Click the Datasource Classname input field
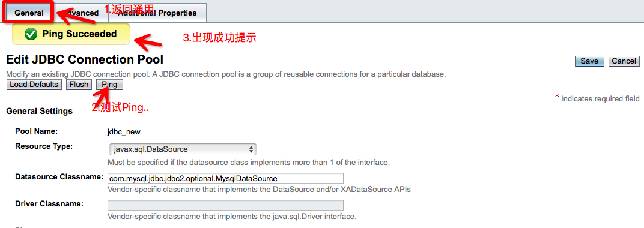 point(225,178)
